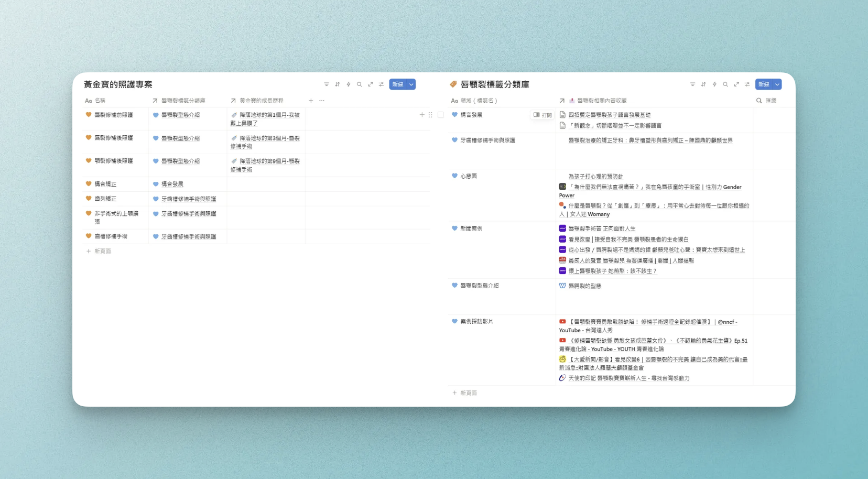Image resolution: width=868 pixels, height=479 pixels.
Task: Expand dropdown arrow next to 新建 in 唇顎裂標籤分類庫
Action: [777, 84]
